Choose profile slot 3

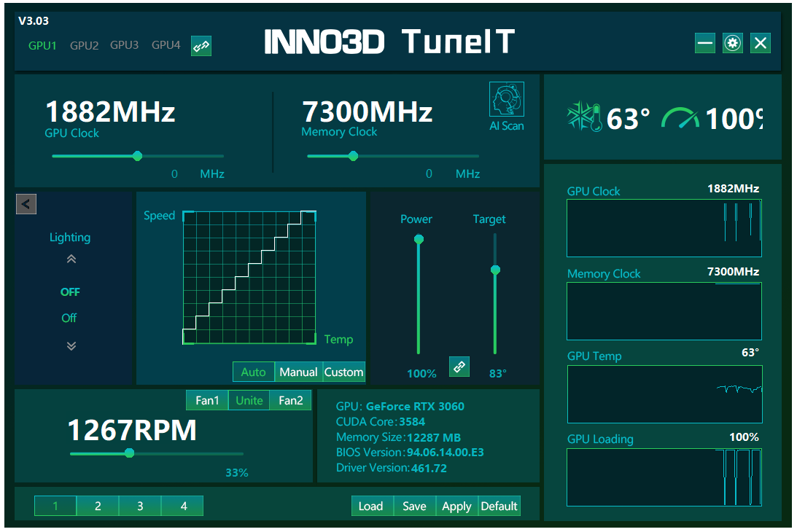(140, 506)
